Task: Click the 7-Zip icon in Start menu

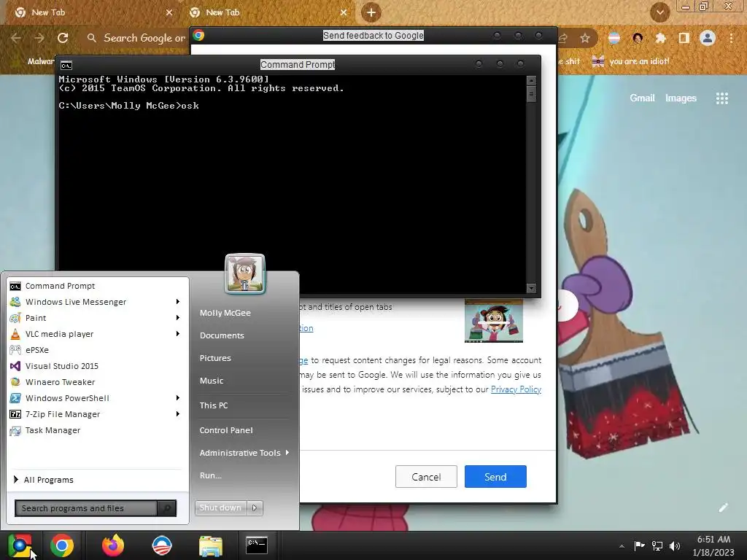Action: point(15,414)
